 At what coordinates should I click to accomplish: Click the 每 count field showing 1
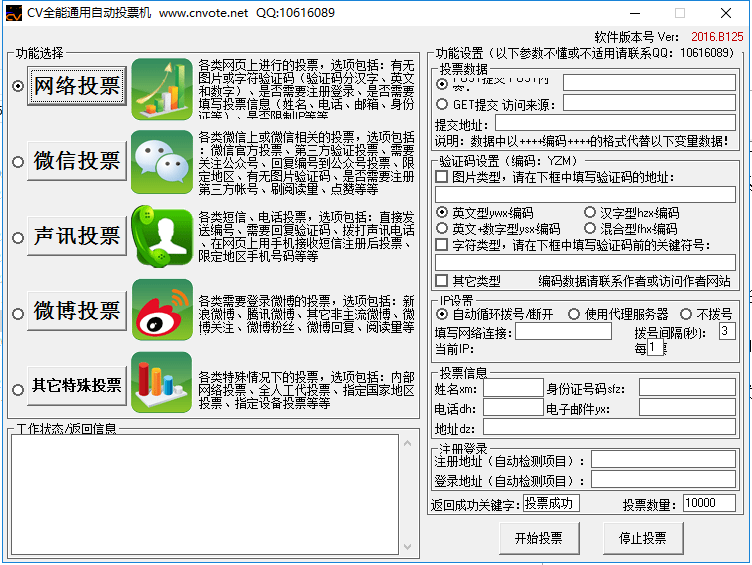[655, 347]
